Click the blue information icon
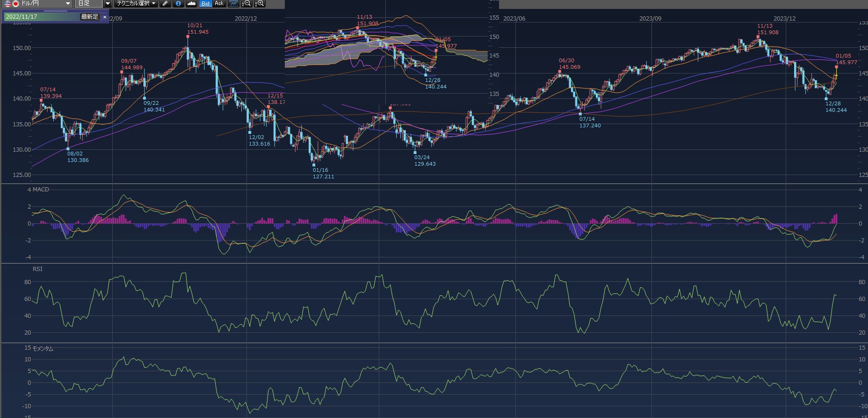 (x=178, y=3)
